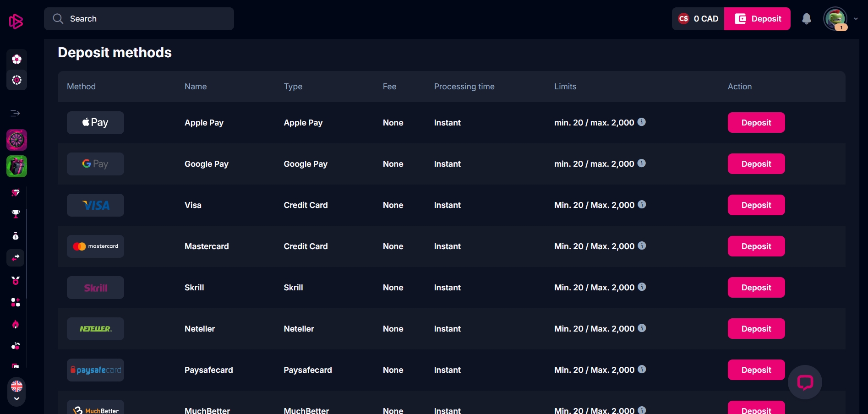Click the site logo in top-left corner
The width and height of the screenshot is (868, 414).
coord(16,21)
